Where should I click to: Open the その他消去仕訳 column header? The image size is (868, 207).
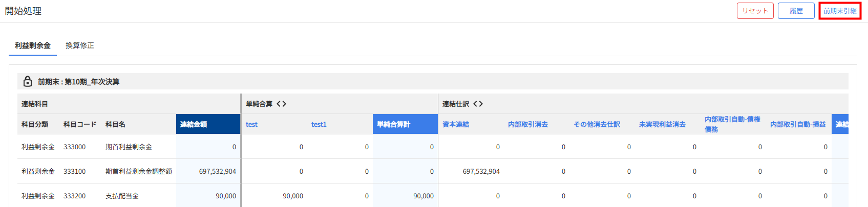597,124
